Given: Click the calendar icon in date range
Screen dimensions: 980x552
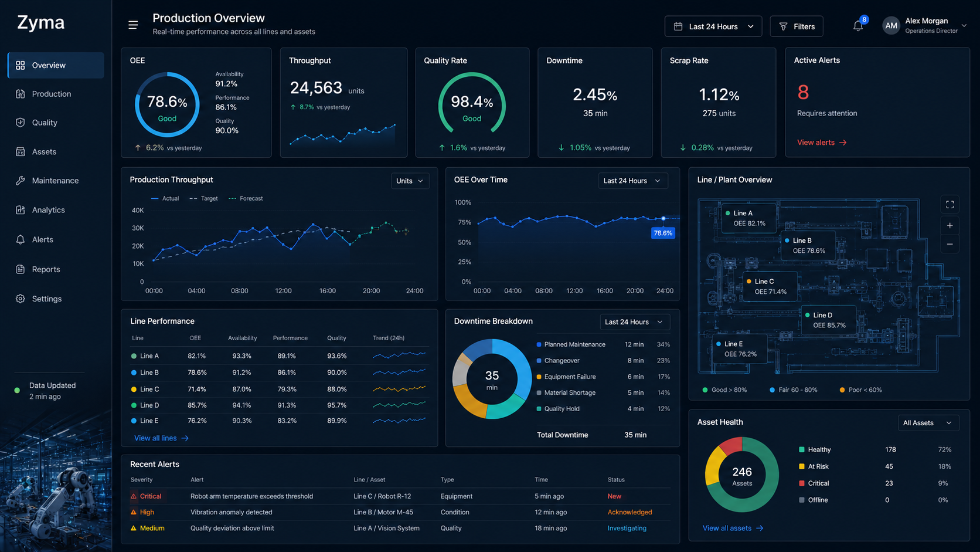Looking at the screenshot, I should point(678,26).
